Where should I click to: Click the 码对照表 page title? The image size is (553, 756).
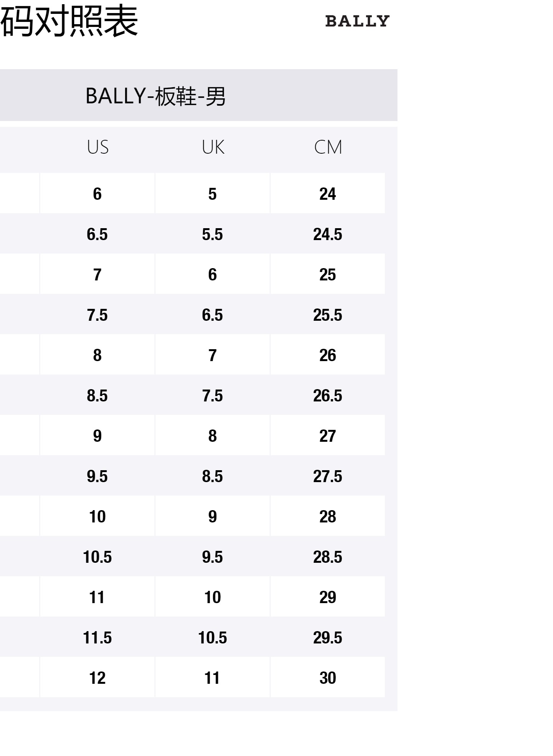pos(69,21)
